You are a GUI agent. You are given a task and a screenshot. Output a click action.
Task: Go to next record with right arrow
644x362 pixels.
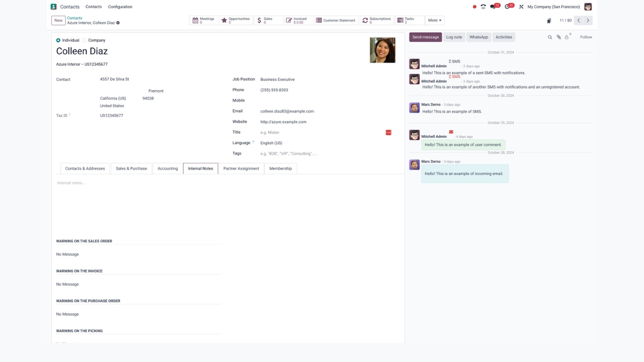tap(588, 21)
